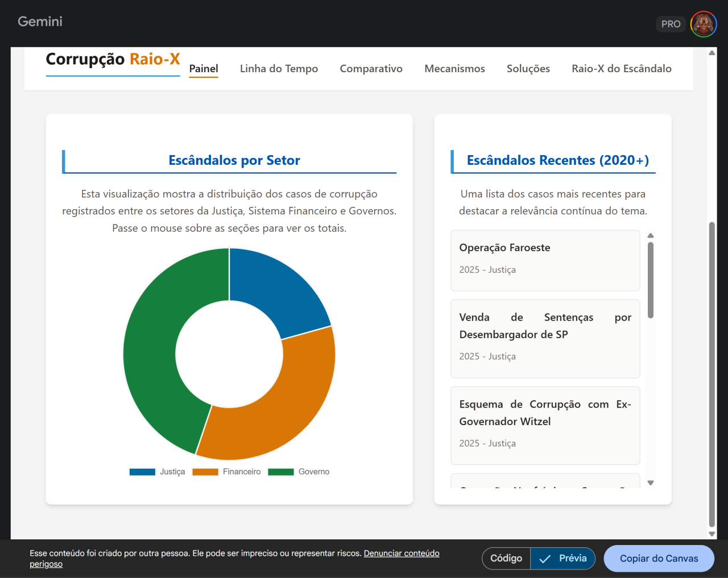Click the user profile avatar icon
The height and width of the screenshot is (578, 728).
coord(704,24)
